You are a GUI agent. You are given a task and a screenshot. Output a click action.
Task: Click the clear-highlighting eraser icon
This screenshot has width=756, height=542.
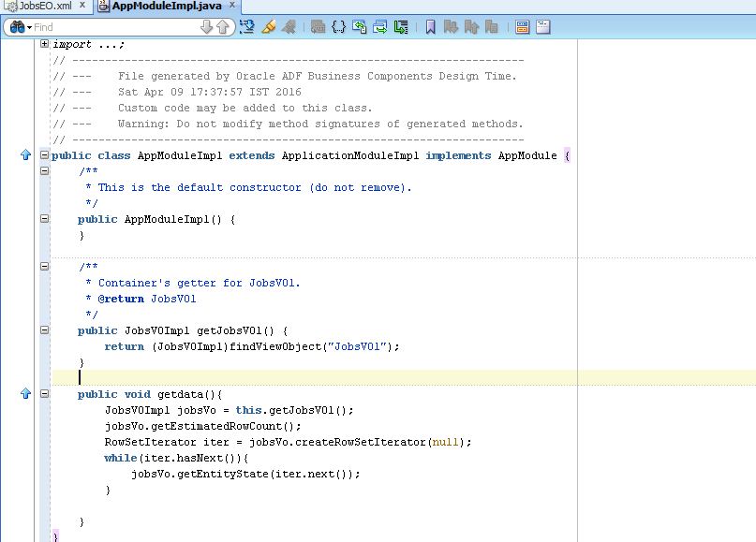(289, 27)
